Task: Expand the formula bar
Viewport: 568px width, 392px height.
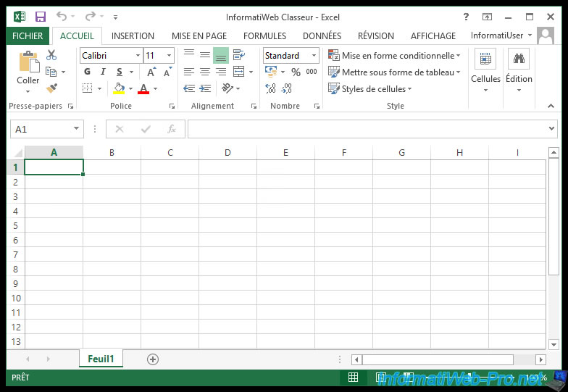Action: tap(551, 128)
